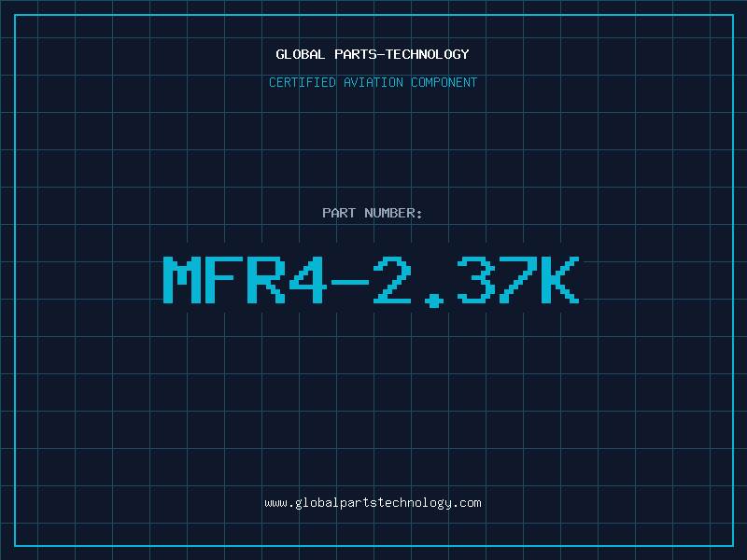Image resolution: width=747 pixels, height=560 pixels.
Task: Click the PART NUMBER: label
Action: 373,213
